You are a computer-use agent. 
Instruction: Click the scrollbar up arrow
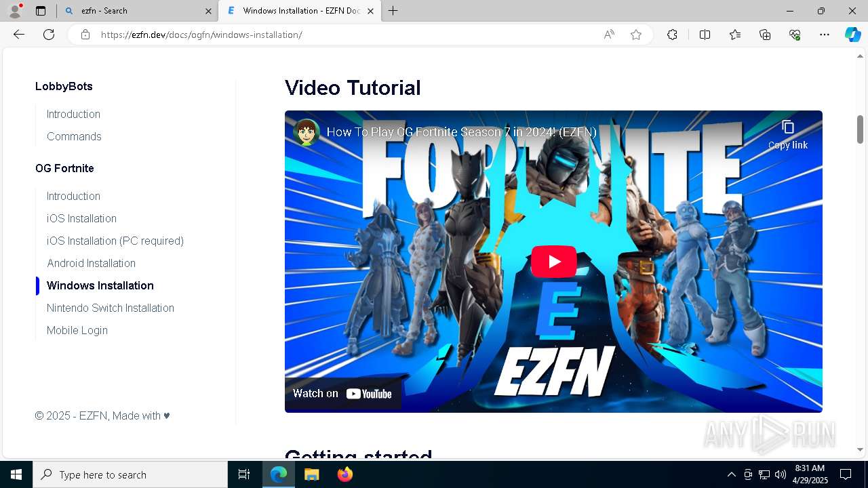(860, 56)
